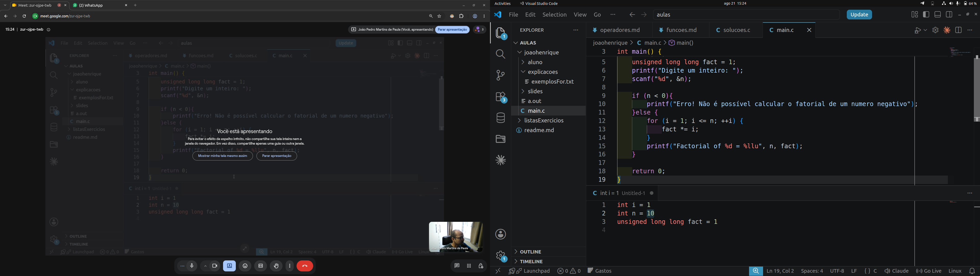Viewport: 980px width, 276px height.
Task: Click the zoom indicator in status bar
Action: [755, 271]
